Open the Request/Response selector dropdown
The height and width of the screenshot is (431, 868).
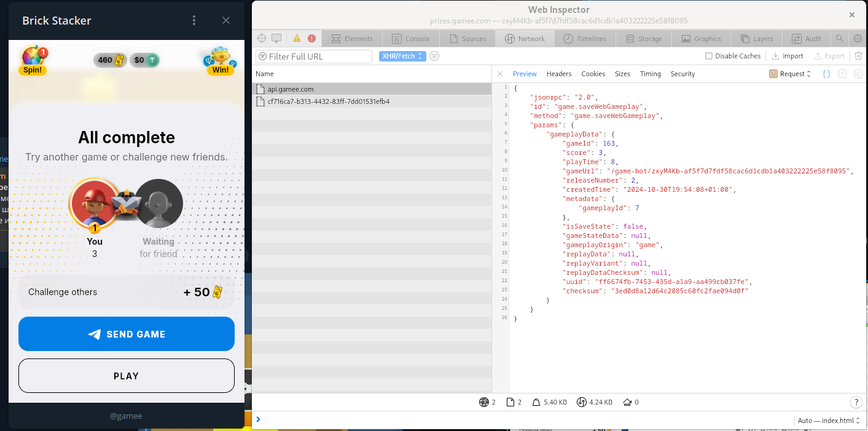tap(791, 74)
